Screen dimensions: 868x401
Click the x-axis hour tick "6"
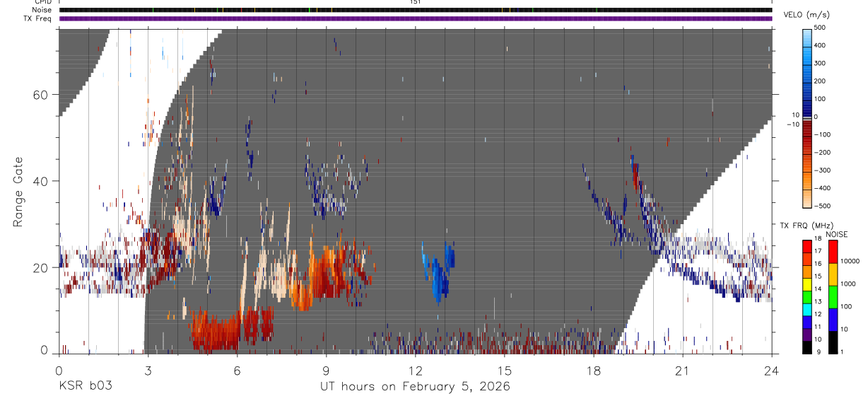237,370
